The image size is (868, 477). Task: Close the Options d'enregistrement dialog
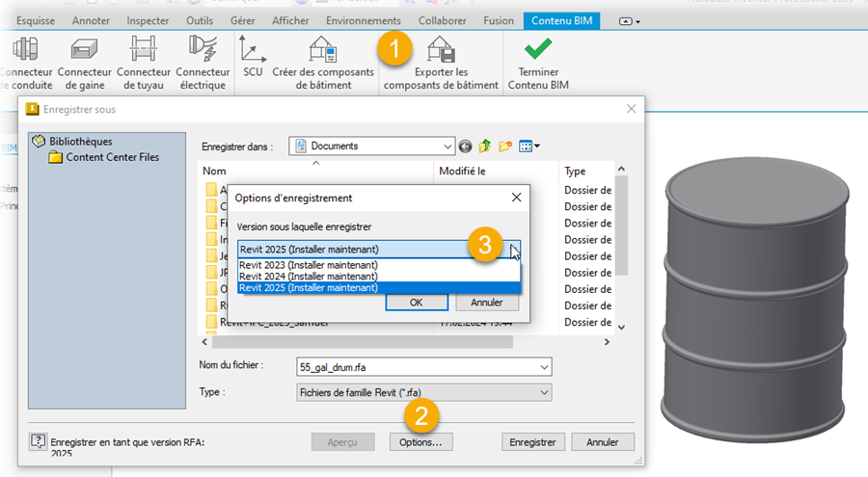tap(517, 198)
